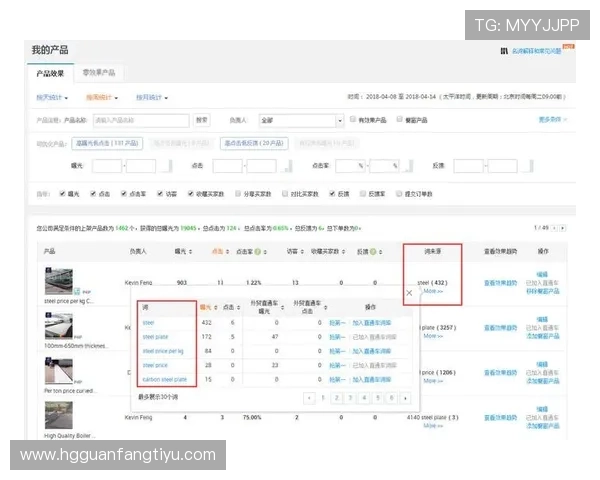600x480 pixels.
Task: Go to next page in popup pagination
Action: pos(405,398)
